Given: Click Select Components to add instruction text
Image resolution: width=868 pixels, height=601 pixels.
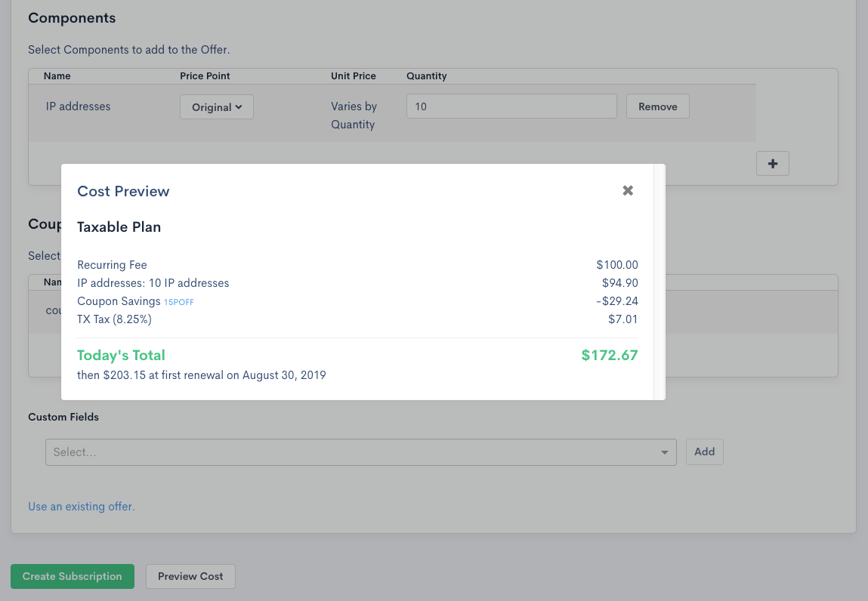Looking at the screenshot, I should click(129, 50).
